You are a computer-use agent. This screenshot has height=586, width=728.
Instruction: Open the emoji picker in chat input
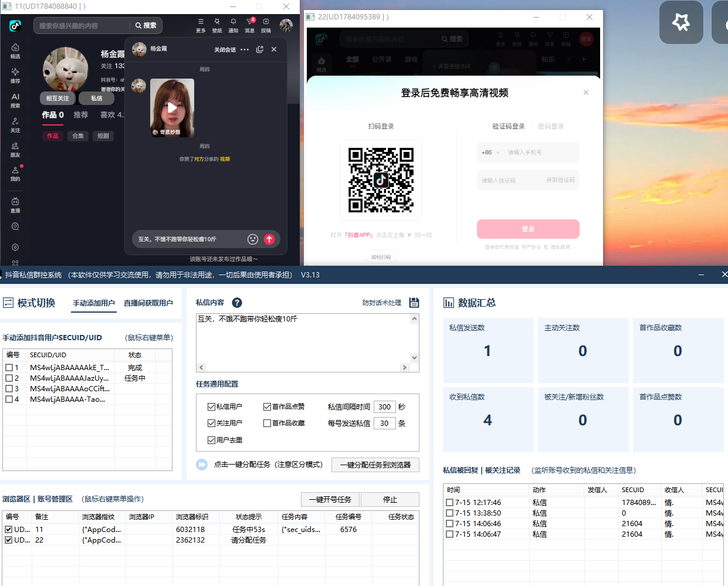point(253,239)
